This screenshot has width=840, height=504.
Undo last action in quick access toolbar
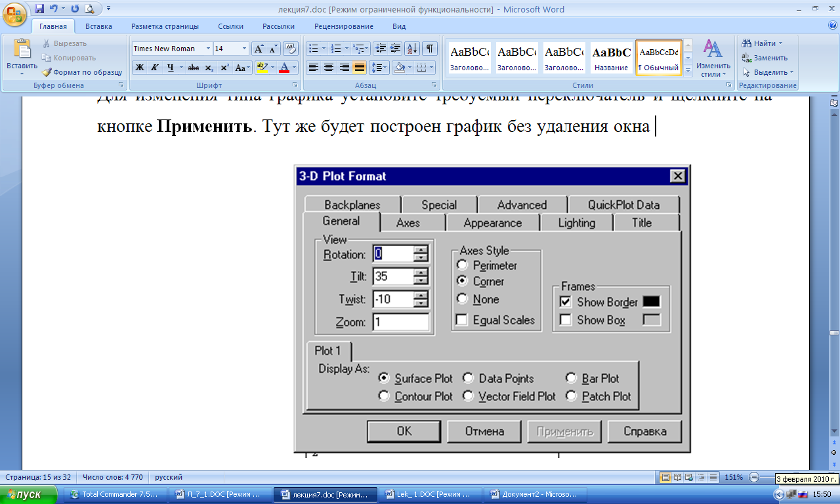click(x=54, y=9)
